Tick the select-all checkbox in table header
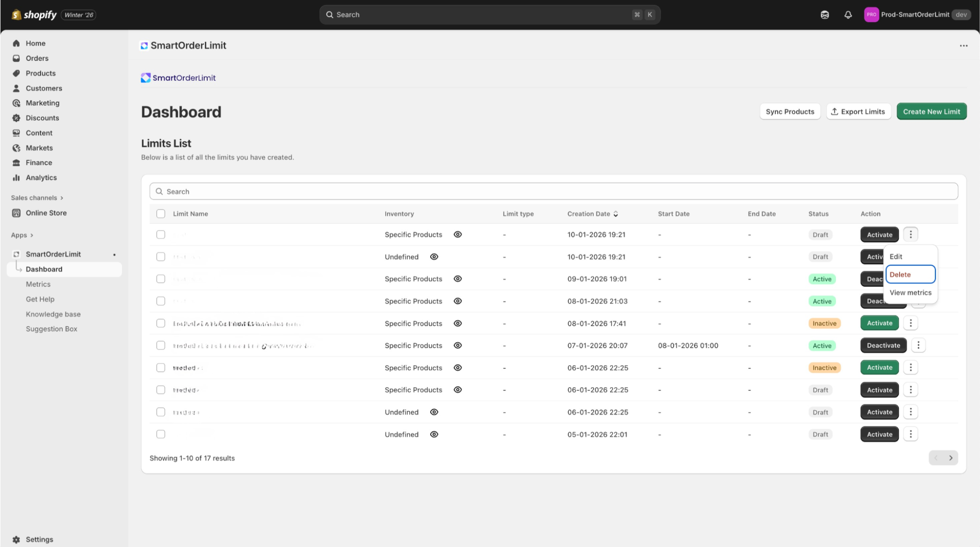980x547 pixels. (161, 214)
